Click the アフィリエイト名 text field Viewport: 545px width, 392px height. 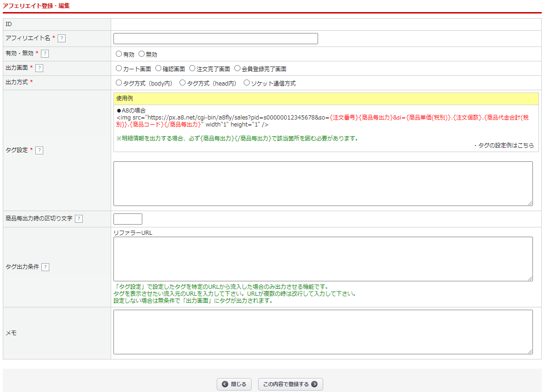click(215, 39)
